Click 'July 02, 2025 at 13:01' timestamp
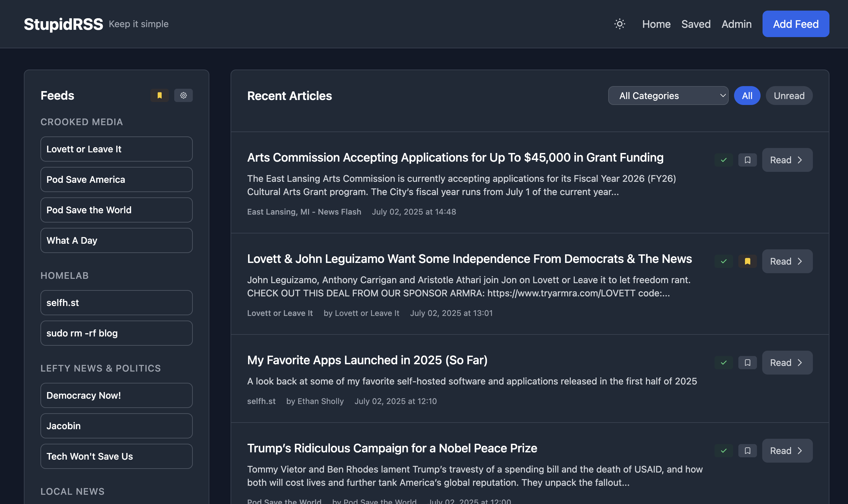Viewport: 848px width, 504px height. click(x=451, y=313)
